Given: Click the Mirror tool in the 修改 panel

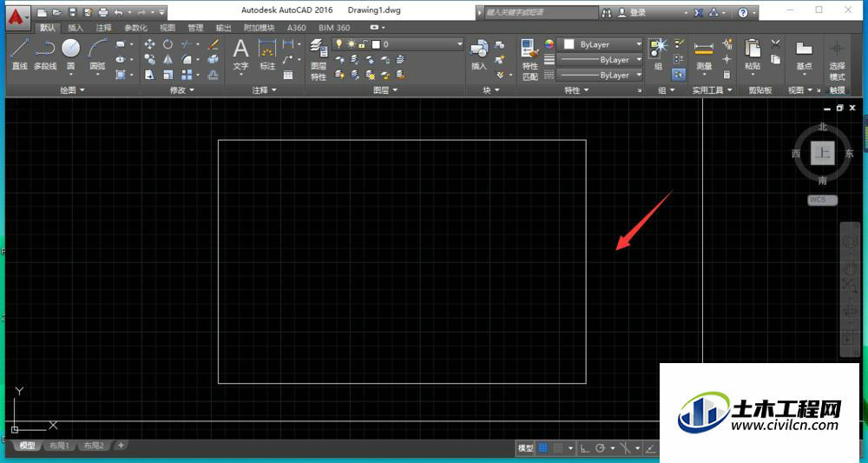Looking at the screenshot, I should [x=168, y=59].
